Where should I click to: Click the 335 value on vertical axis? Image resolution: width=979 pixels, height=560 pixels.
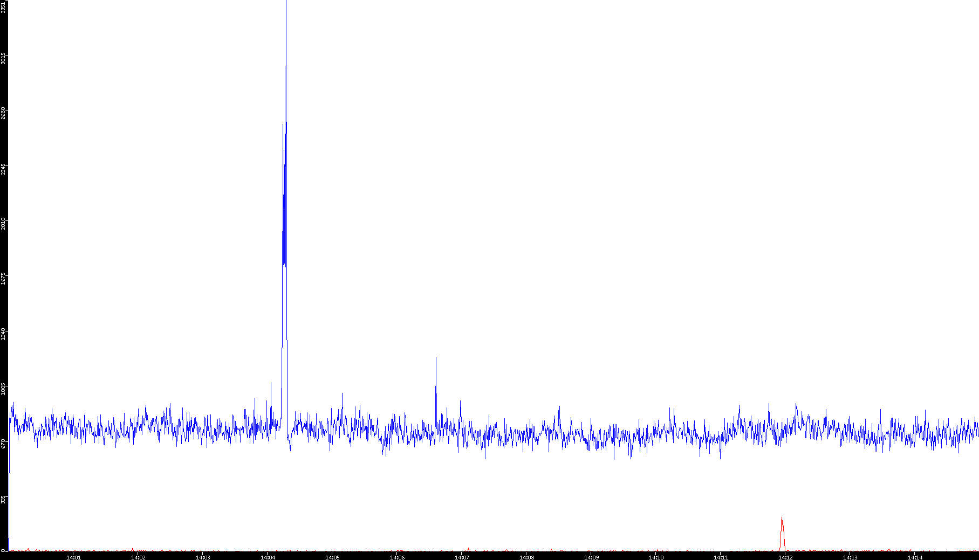tap(3, 499)
